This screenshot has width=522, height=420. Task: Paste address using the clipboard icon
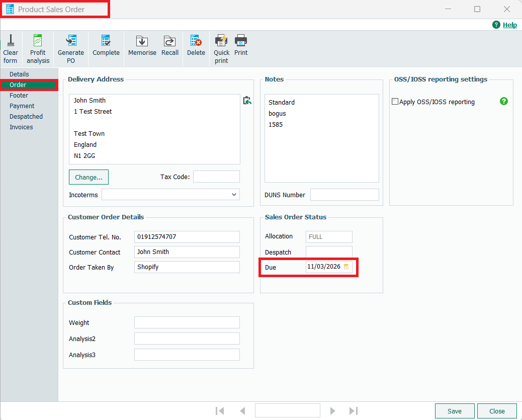click(247, 101)
